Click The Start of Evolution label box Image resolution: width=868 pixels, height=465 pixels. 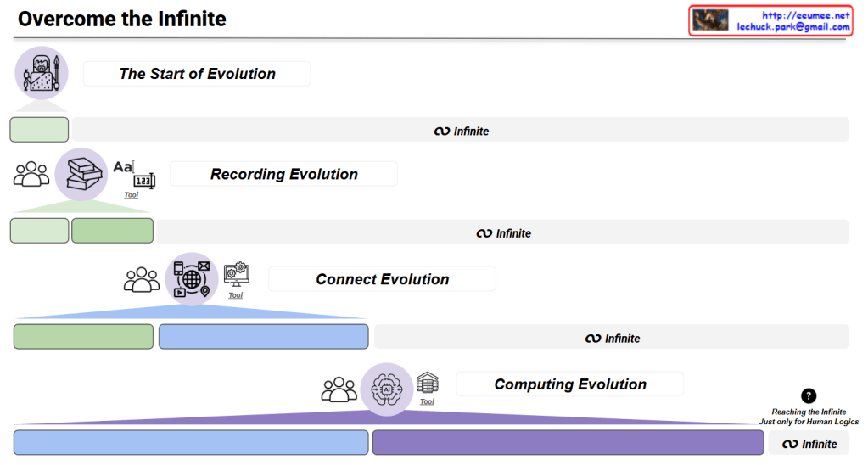(x=197, y=74)
